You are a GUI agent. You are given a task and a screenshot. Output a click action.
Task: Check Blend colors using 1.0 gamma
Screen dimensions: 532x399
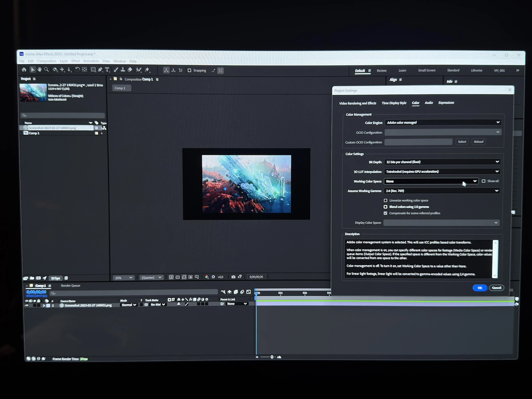click(385, 207)
